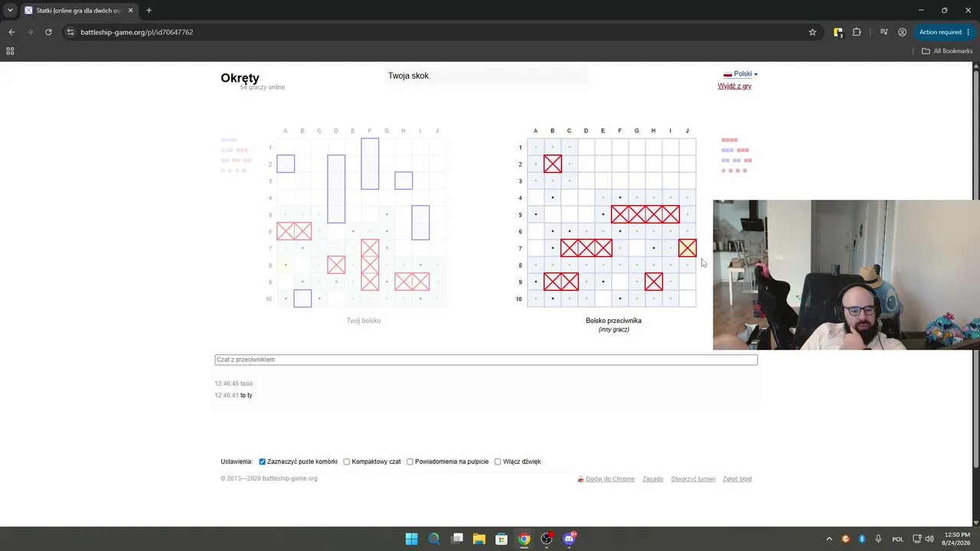Viewport: 980px width, 551px height.
Task: Fire at cell F2 on opponent board
Action: click(620, 164)
